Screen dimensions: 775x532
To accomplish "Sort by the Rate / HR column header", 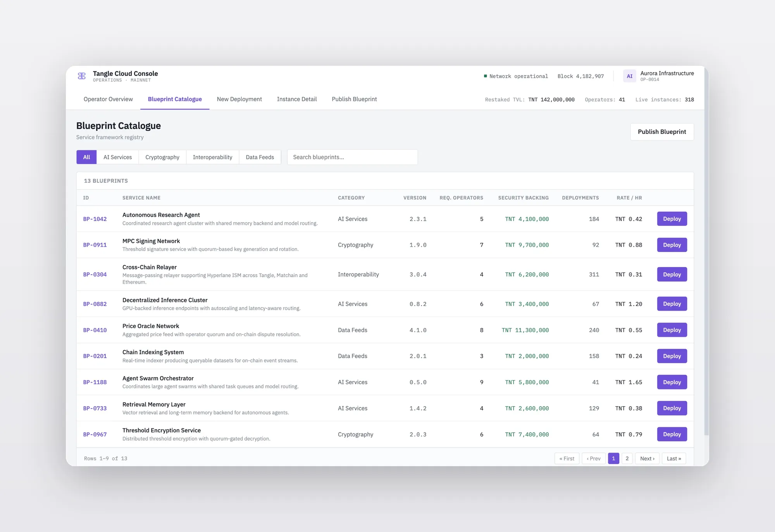I will coord(629,198).
